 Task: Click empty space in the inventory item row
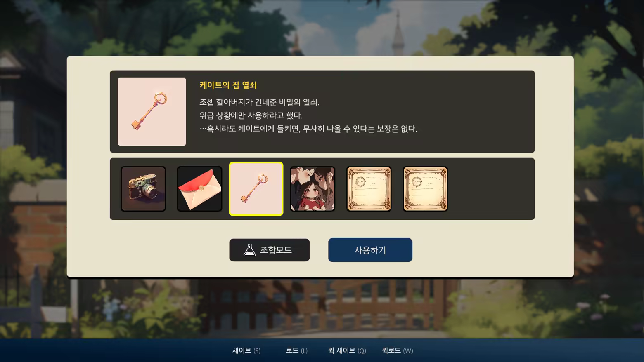pyautogui.click(x=491, y=189)
